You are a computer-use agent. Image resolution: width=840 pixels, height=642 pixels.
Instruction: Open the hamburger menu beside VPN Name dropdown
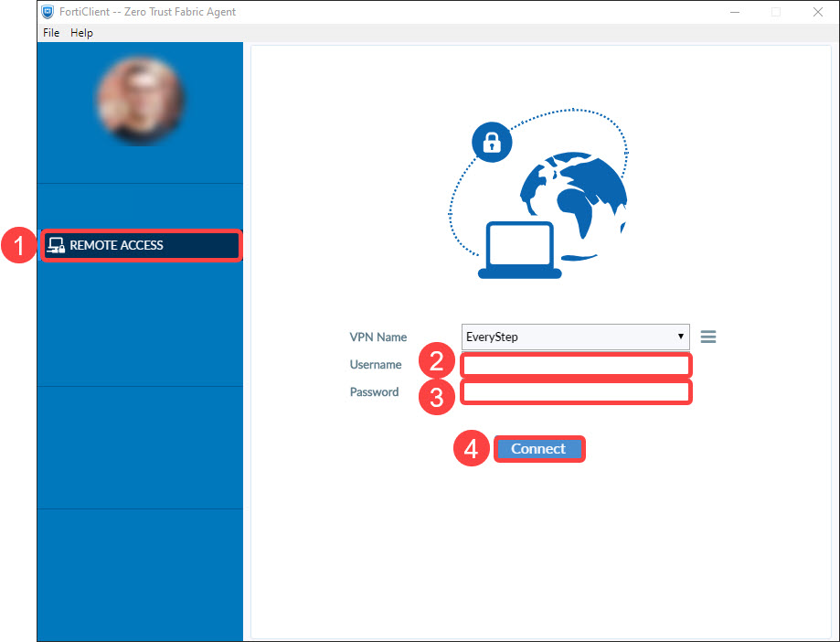[708, 337]
